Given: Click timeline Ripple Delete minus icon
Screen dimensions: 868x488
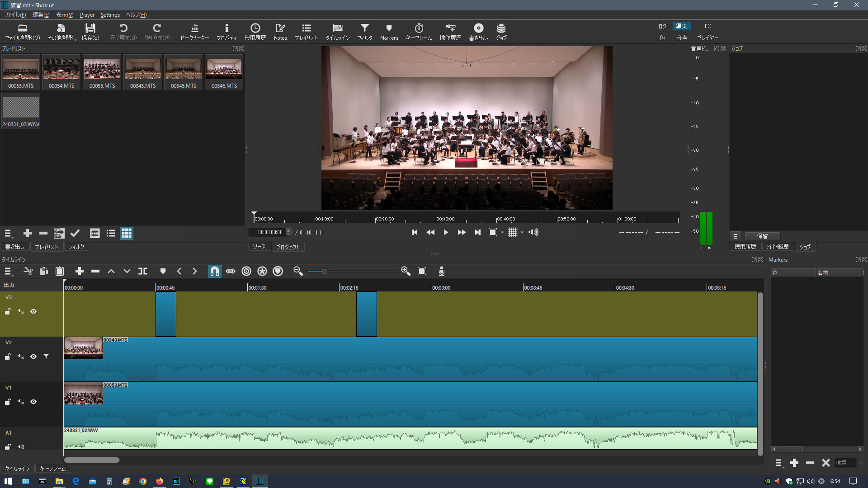Looking at the screenshot, I should (x=95, y=271).
